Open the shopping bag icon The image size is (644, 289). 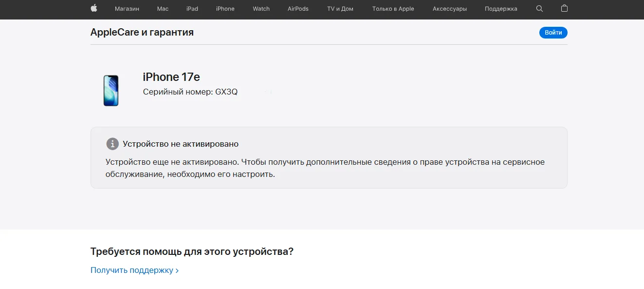564,8
